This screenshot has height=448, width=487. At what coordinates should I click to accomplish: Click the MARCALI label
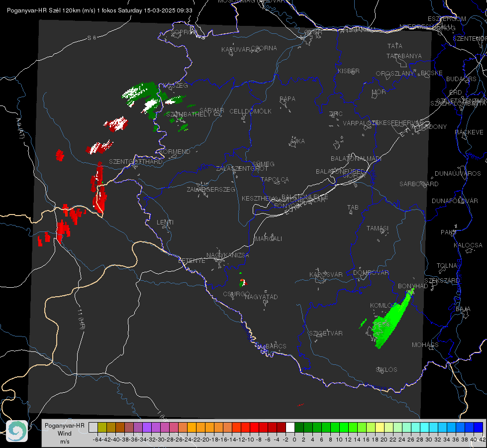(x=269, y=239)
